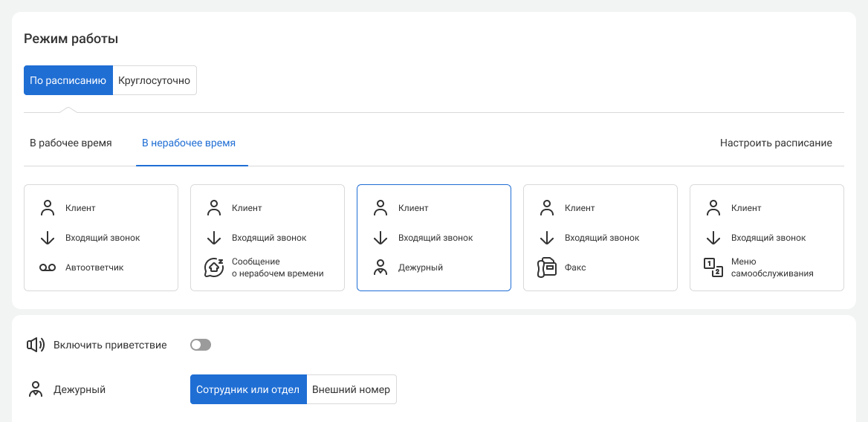The height and width of the screenshot is (422, 868).
Task: Choose Сотрудник или отдел option
Action: [248, 389]
